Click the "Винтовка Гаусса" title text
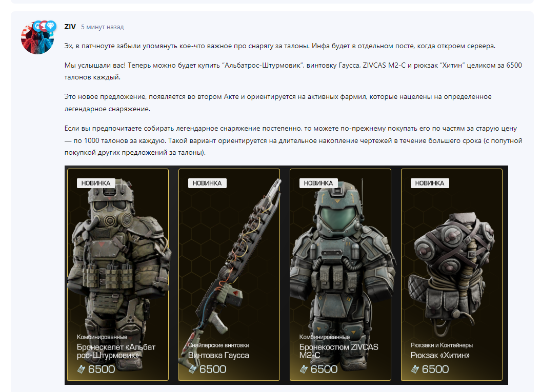The height and width of the screenshot is (392, 541). coord(218,355)
